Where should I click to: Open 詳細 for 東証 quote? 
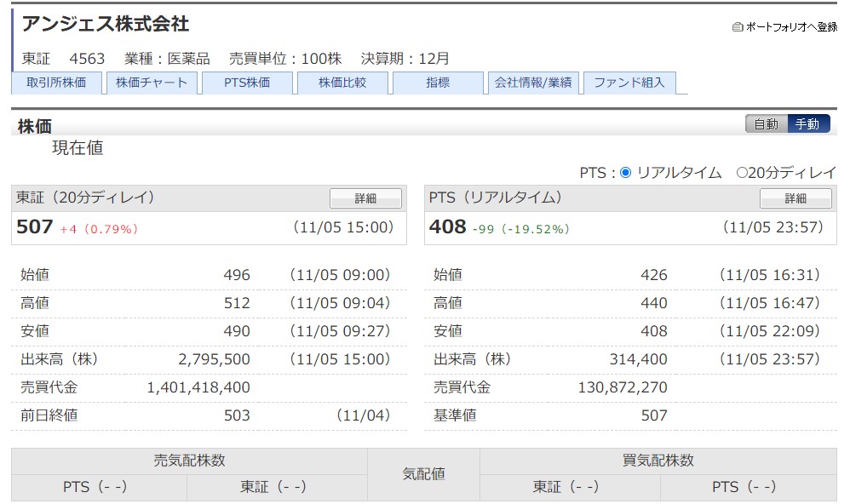[x=366, y=198]
